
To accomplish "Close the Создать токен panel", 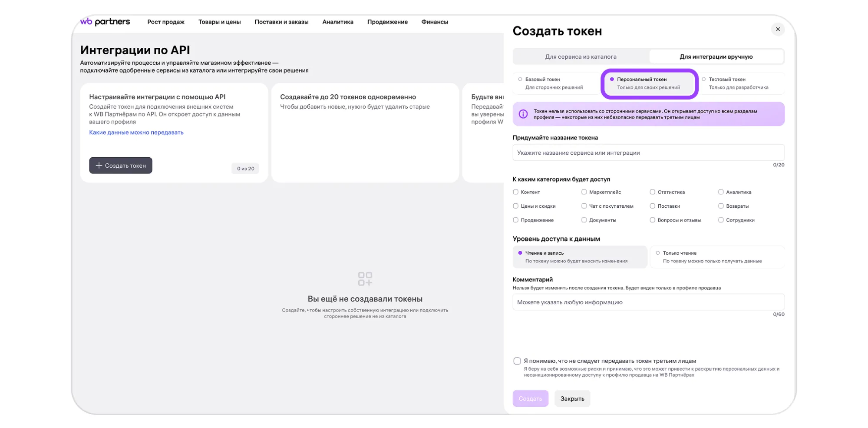I will point(777,29).
